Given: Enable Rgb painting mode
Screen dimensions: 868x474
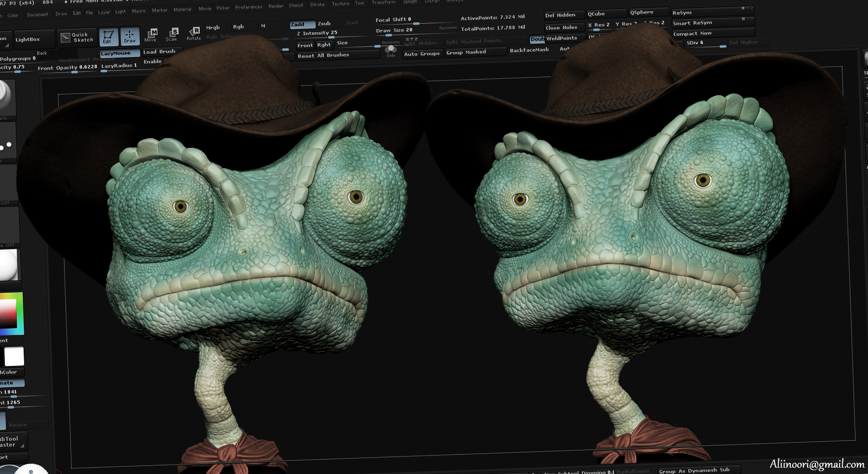Looking at the screenshot, I should (x=238, y=27).
